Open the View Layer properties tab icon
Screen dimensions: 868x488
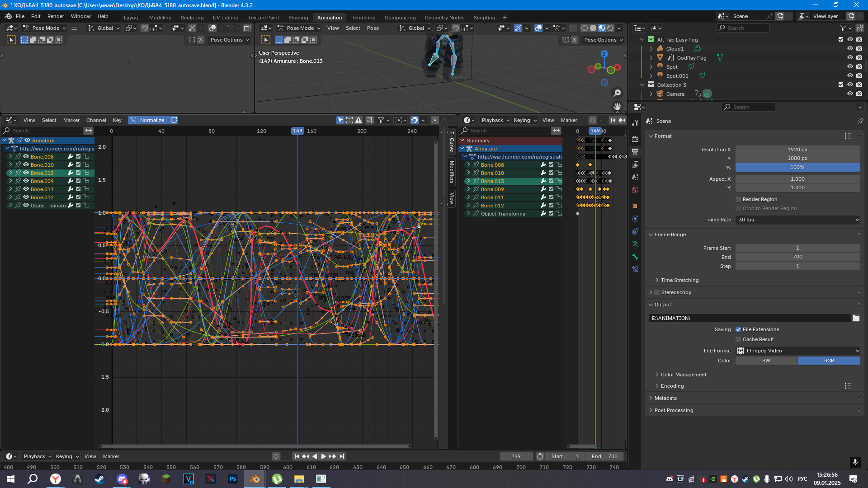coord(635,164)
